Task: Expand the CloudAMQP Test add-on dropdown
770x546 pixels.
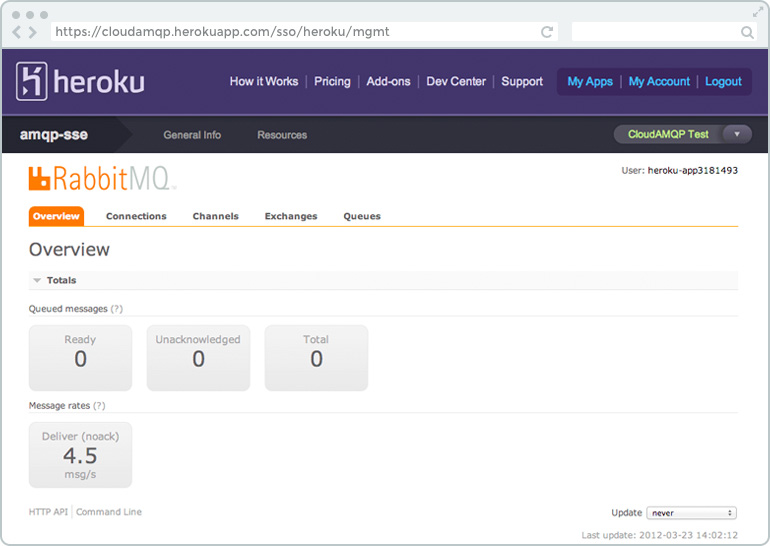Action: [736, 134]
